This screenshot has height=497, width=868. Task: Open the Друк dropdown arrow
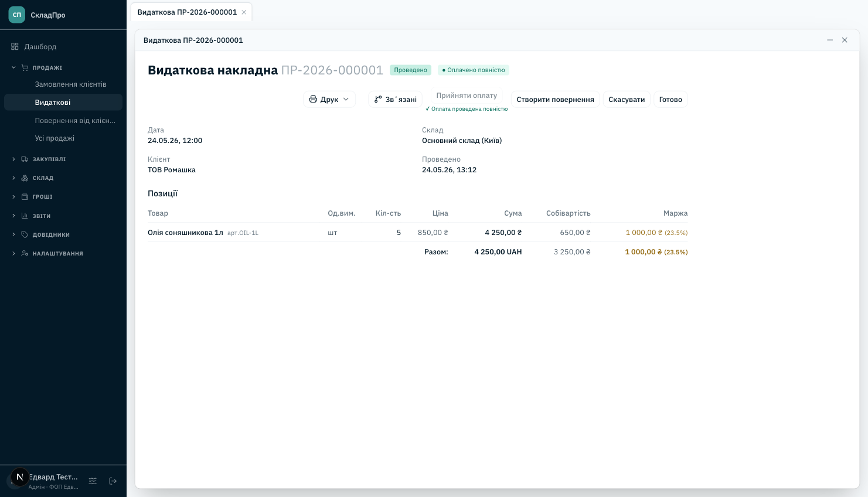click(346, 99)
